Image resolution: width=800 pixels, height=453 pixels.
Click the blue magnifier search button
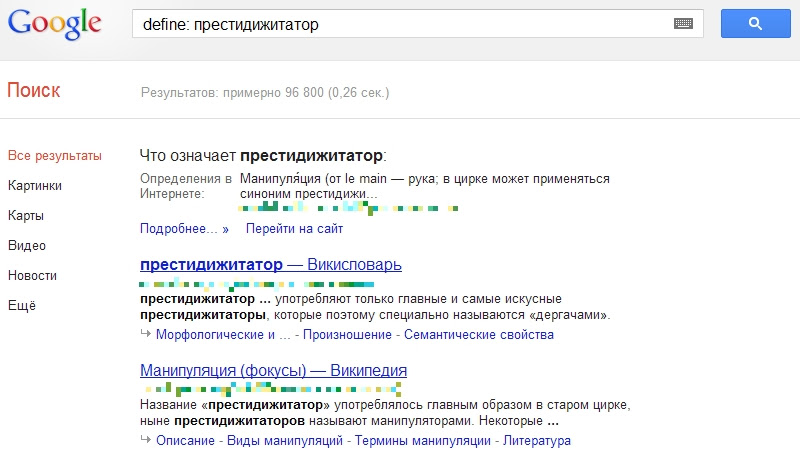click(756, 23)
